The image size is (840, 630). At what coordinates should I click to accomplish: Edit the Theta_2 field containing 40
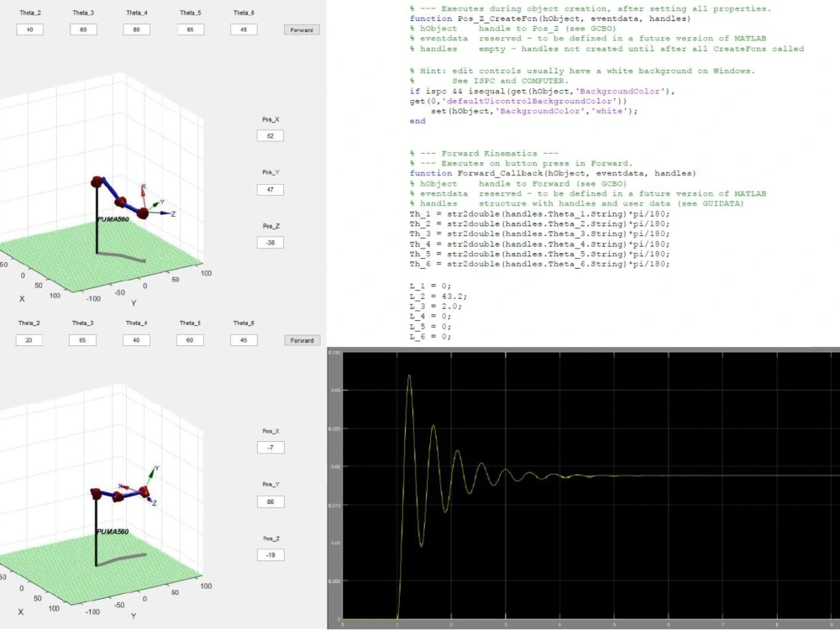30,29
